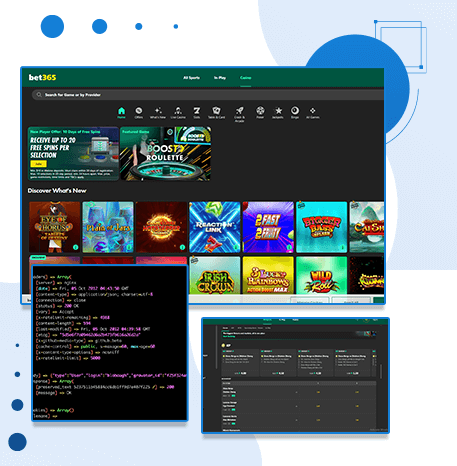Open the Poker chip category icon

(260, 112)
